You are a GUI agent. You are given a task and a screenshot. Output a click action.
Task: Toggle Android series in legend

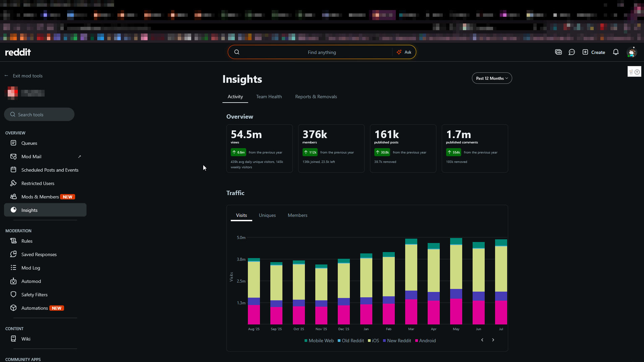(426, 341)
